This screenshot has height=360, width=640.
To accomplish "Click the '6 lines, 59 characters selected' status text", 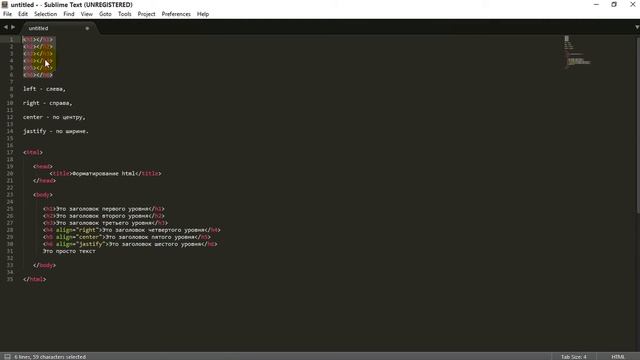I will coord(50,357).
